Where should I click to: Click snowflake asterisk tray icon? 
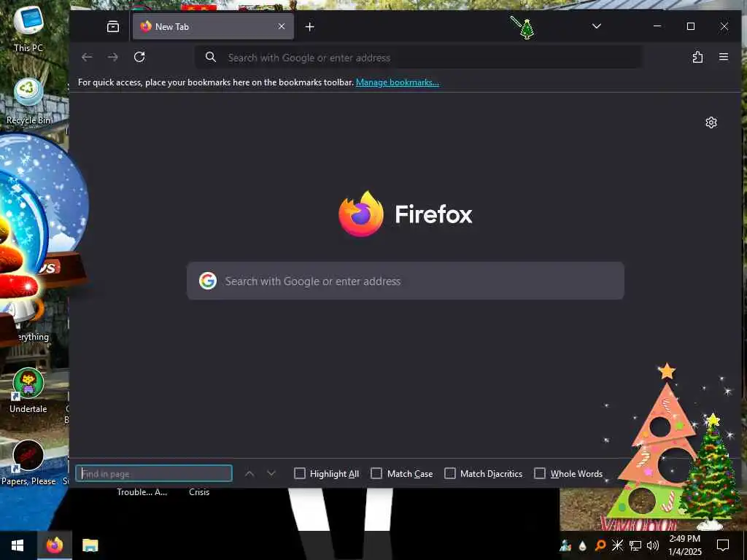[617, 545]
